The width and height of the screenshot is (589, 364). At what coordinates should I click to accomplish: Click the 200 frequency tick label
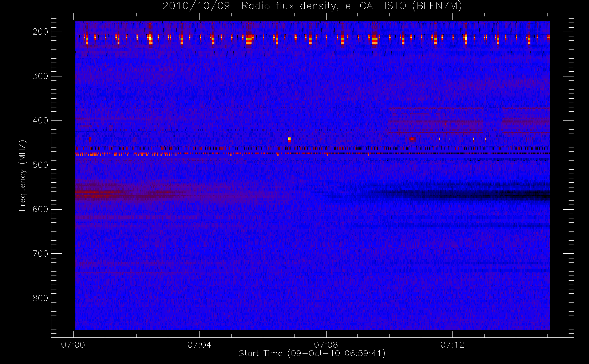click(40, 32)
